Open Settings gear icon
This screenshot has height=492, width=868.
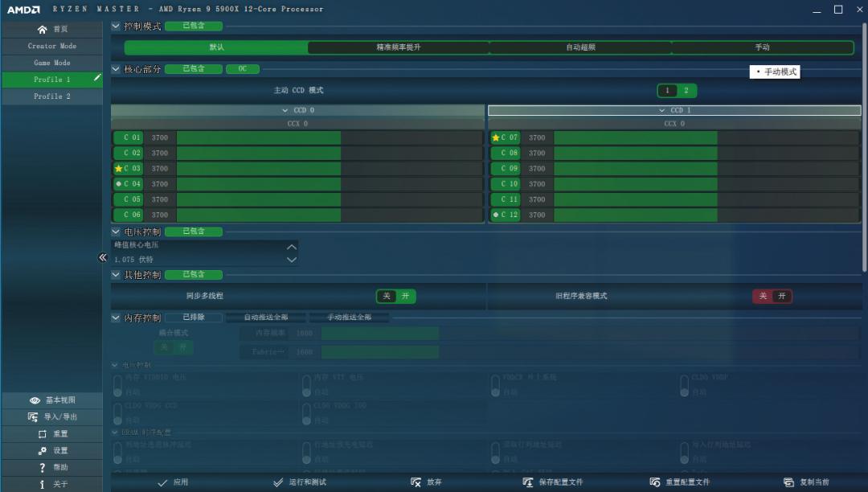[42, 450]
